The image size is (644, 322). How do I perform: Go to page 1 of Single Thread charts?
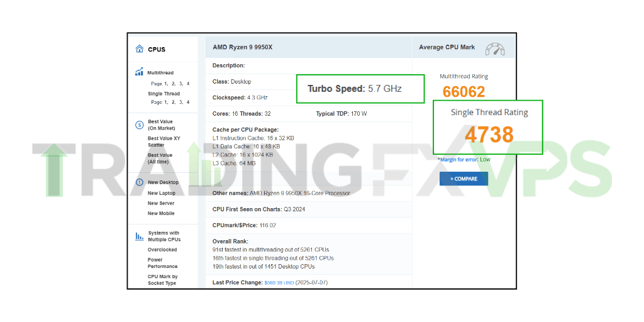(x=166, y=102)
